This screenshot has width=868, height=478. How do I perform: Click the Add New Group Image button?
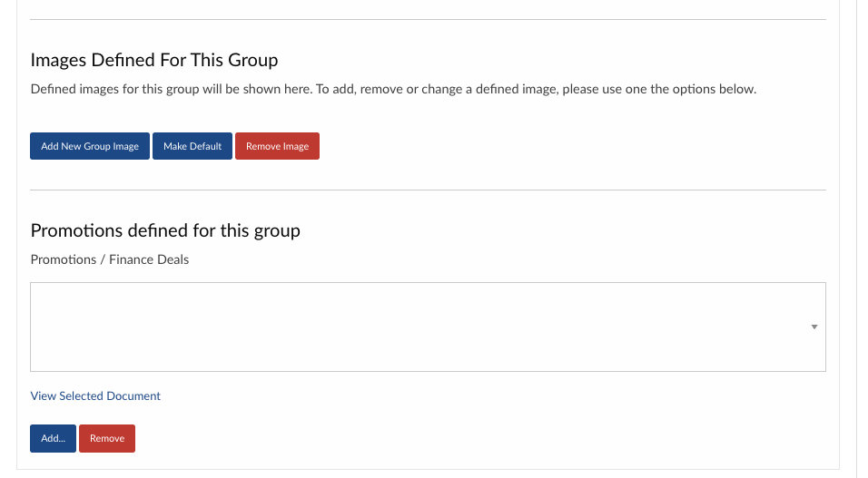click(90, 146)
